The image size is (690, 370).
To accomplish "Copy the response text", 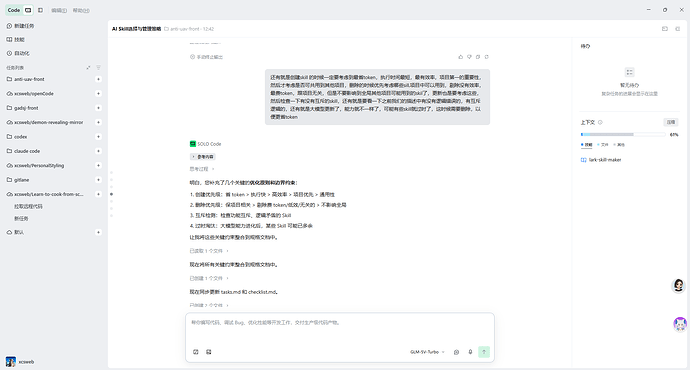I will click(x=478, y=57).
